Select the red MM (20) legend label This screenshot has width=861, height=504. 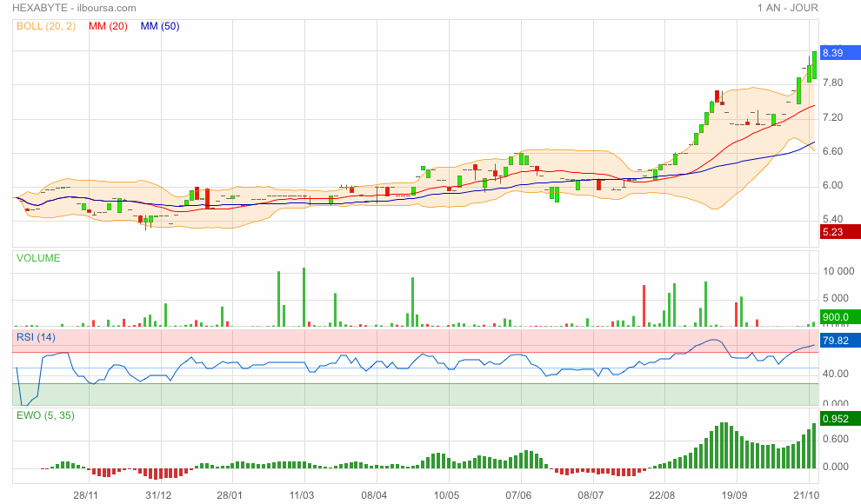pos(108,26)
